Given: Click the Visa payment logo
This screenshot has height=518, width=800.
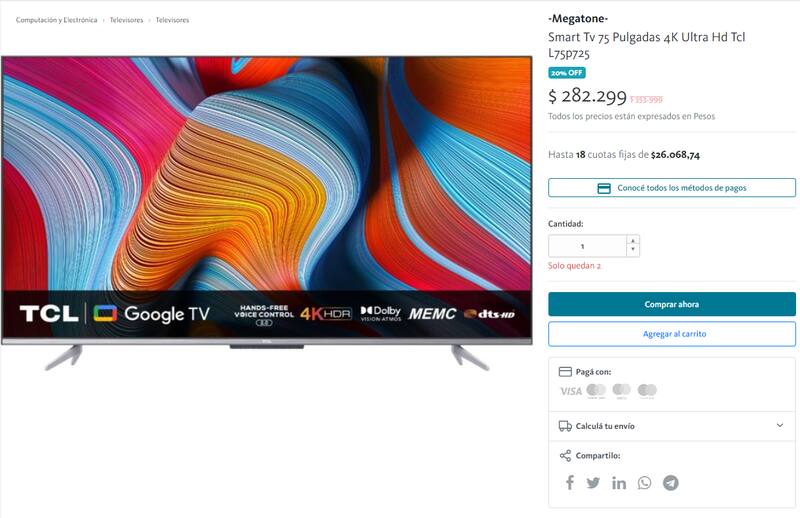Looking at the screenshot, I should [x=571, y=391].
